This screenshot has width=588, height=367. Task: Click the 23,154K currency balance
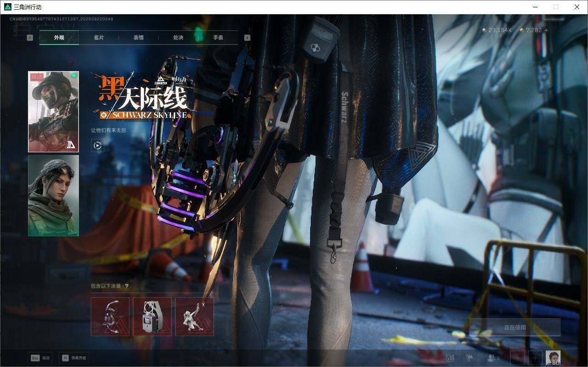click(497, 30)
